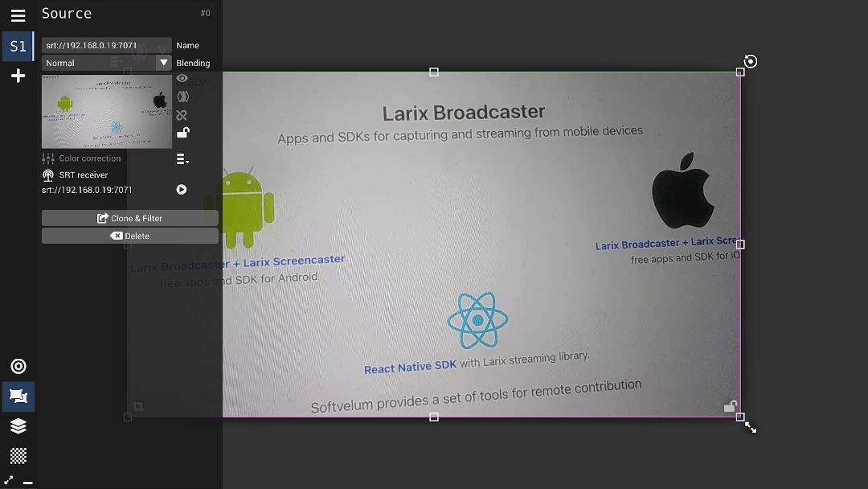Click the source preview thumbnail

106,111
